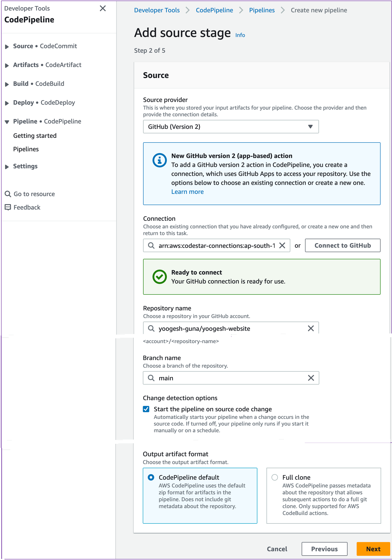Uncheck Start the pipeline on source code change
The width and height of the screenshot is (392, 560).
(146, 409)
